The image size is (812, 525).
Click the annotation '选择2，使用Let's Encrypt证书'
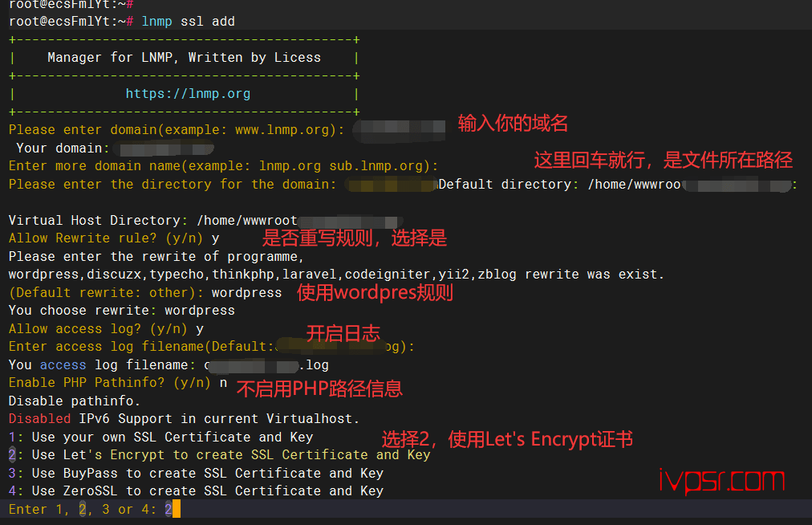[507, 439]
